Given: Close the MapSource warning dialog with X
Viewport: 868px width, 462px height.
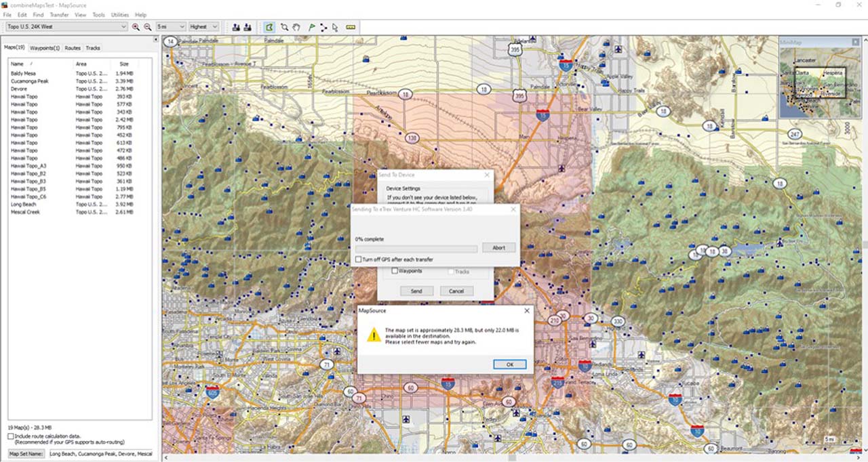Looking at the screenshot, I should click(527, 311).
